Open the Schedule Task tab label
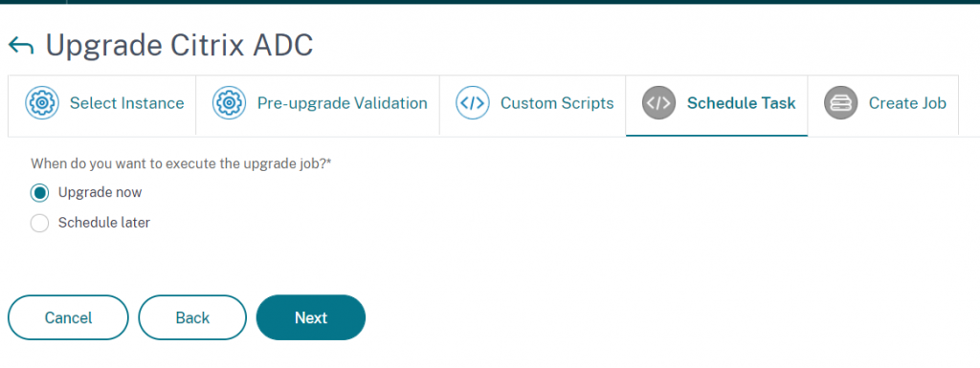Viewport: 980px width, 368px height. [x=742, y=103]
